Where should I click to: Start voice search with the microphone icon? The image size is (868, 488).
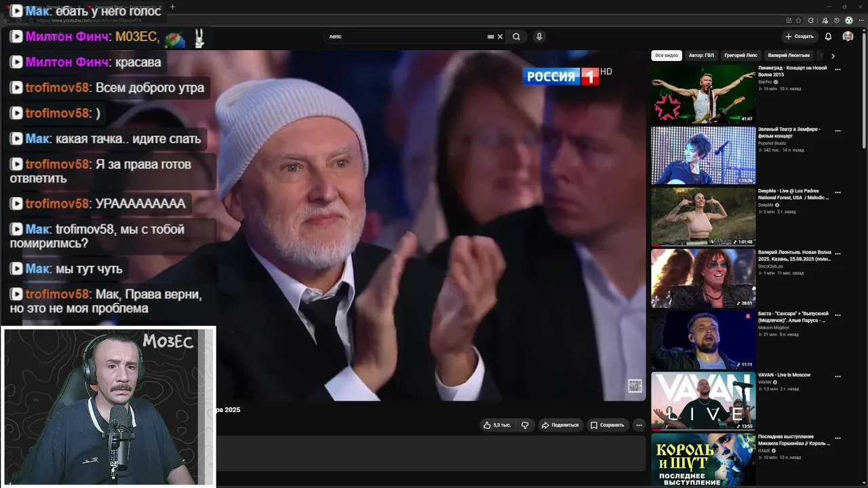539,37
